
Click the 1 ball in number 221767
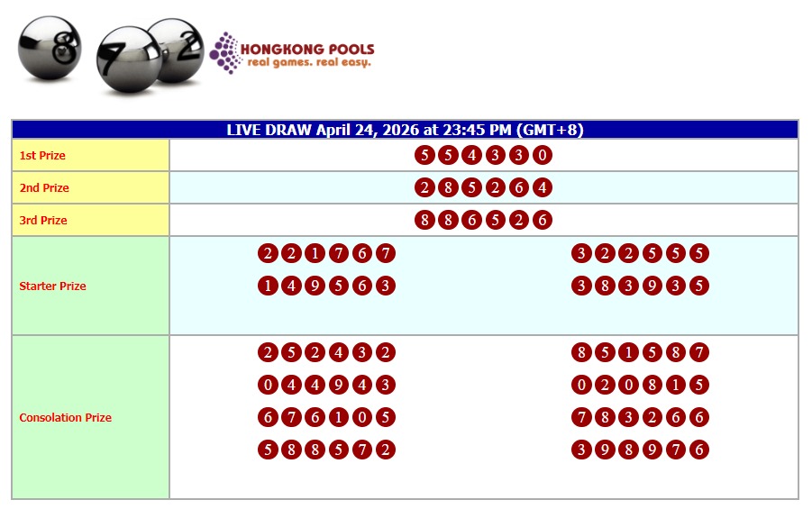(x=315, y=253)
